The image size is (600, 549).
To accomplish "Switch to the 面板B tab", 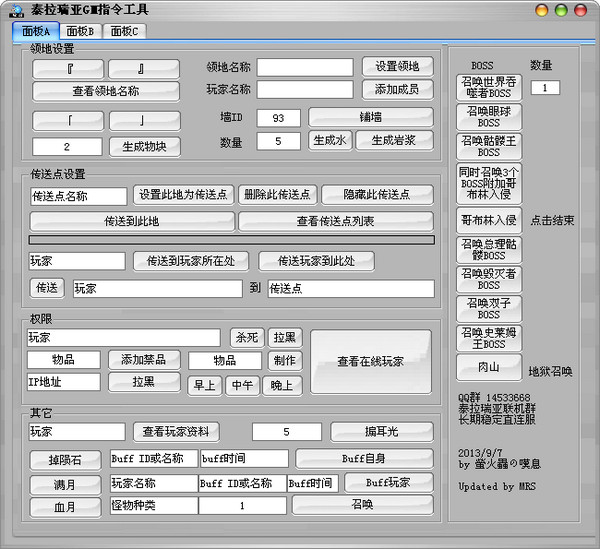I will 81,31.
